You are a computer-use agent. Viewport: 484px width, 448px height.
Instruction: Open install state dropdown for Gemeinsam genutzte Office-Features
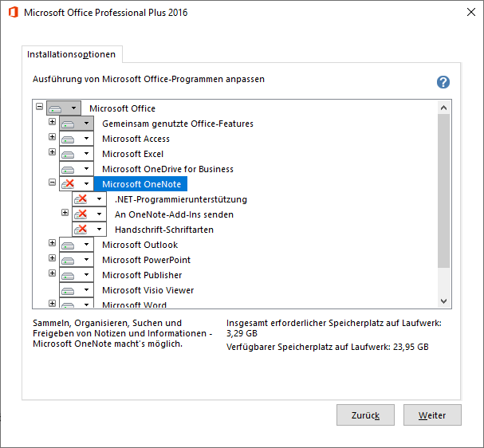point(77,124)
